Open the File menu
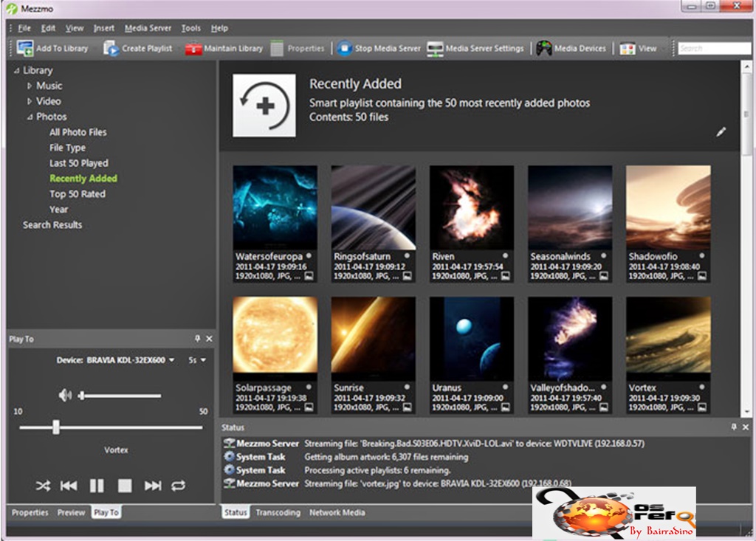The height and width of the screenshot is (541, 756). point(24,28)
